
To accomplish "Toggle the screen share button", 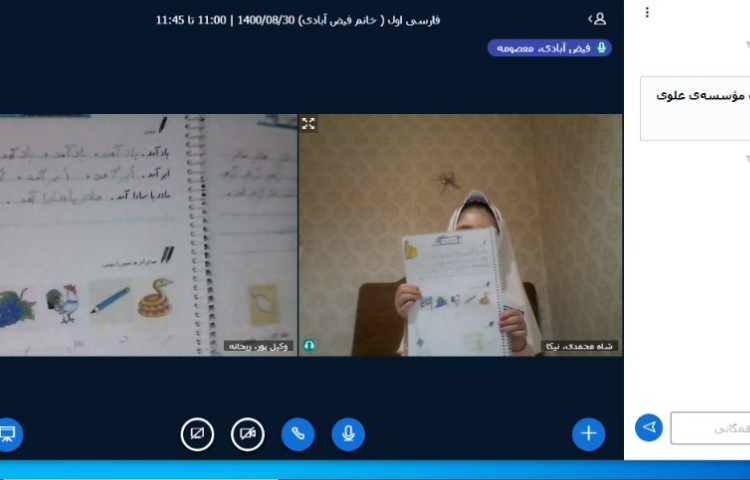I will point(197,434).
